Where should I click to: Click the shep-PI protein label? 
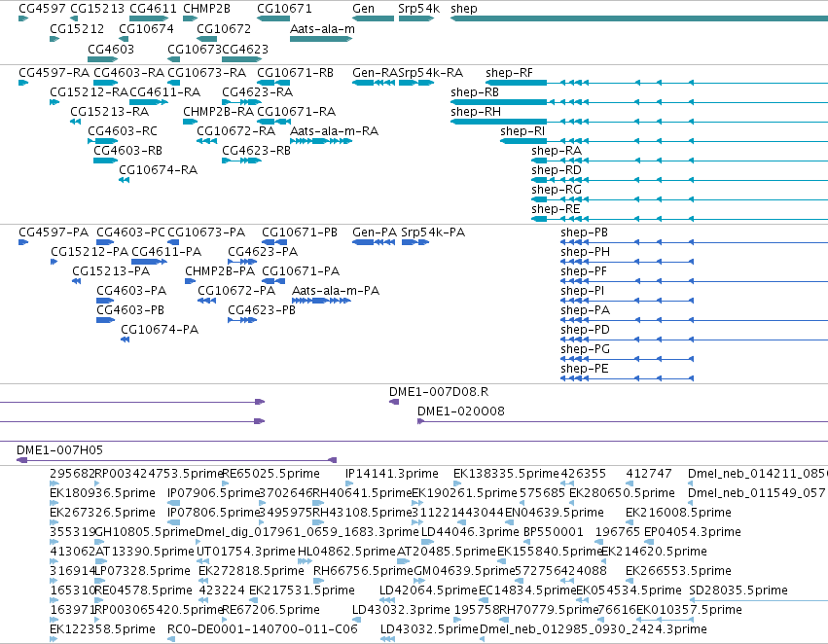[x=583, y=291]
